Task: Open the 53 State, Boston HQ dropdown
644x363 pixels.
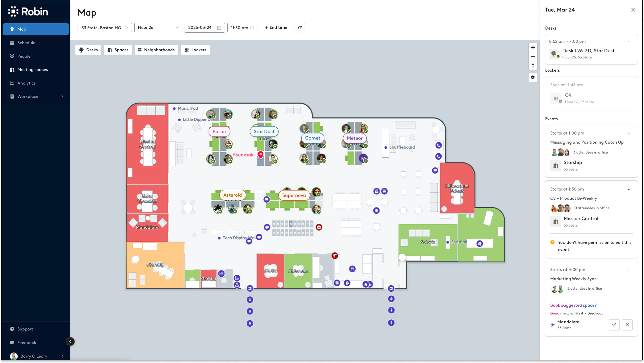Action: click(105, 28)
